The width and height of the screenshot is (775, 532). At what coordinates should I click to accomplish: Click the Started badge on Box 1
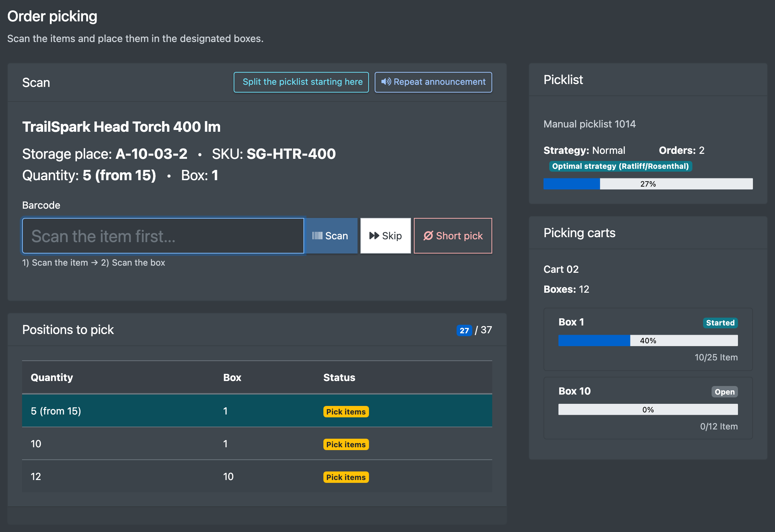720,323
